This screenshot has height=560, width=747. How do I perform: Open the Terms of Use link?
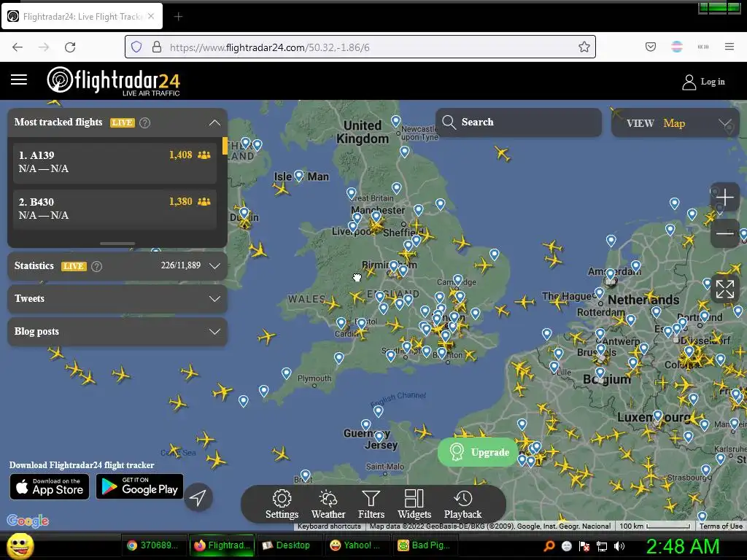click(720, 526)
